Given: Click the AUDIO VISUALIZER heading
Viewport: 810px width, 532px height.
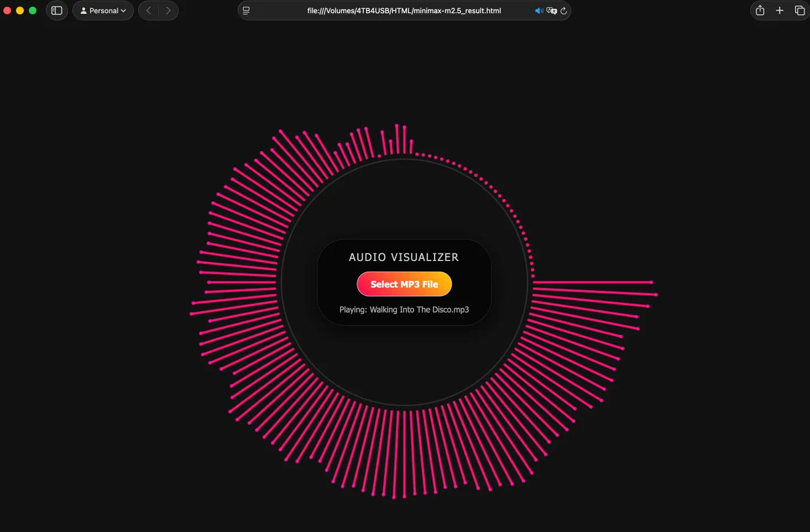Looking at the screenshot, I should coord(404,257).
